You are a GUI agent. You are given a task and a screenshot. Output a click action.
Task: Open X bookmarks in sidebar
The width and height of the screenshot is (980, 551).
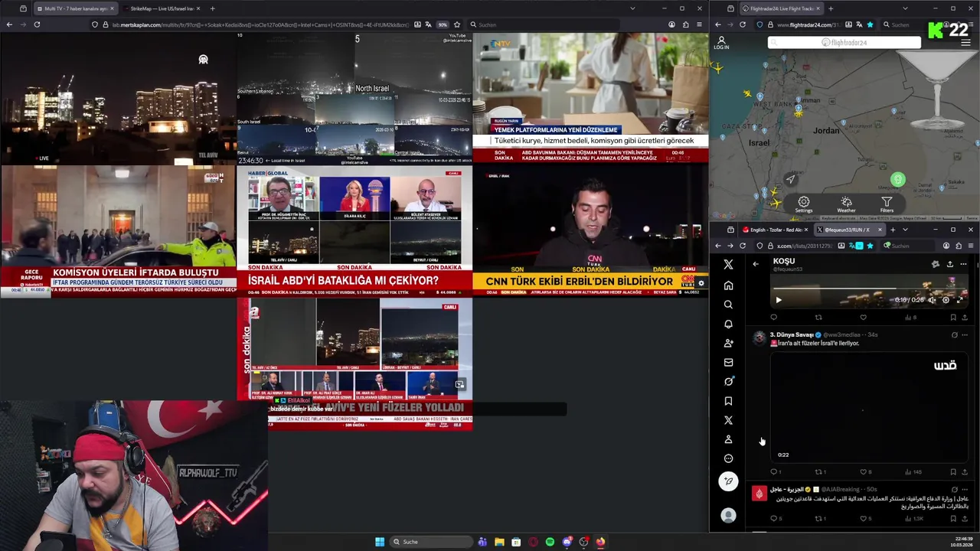(x=728, y=401)
